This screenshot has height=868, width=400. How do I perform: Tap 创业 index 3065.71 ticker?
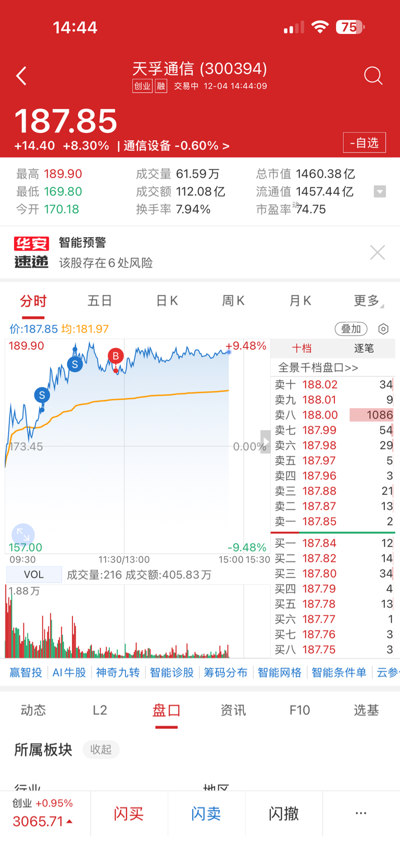coord(45,814)
